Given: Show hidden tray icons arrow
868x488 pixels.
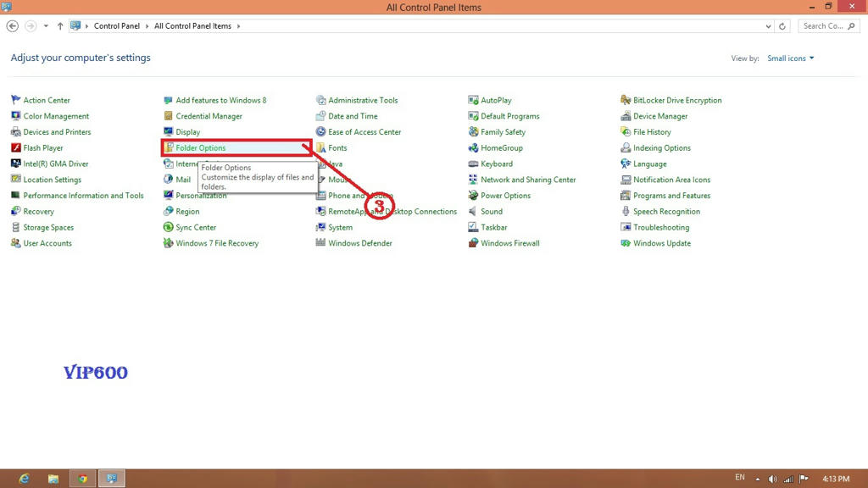Looking at the screenshot, I should 757,480.
